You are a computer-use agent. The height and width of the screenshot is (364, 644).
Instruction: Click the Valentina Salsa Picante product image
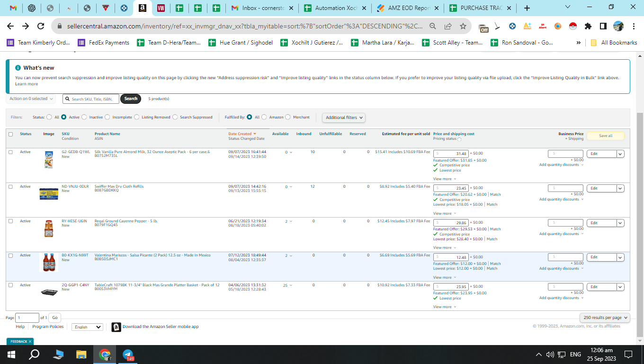pyautogui.click(x=49, y=262)
